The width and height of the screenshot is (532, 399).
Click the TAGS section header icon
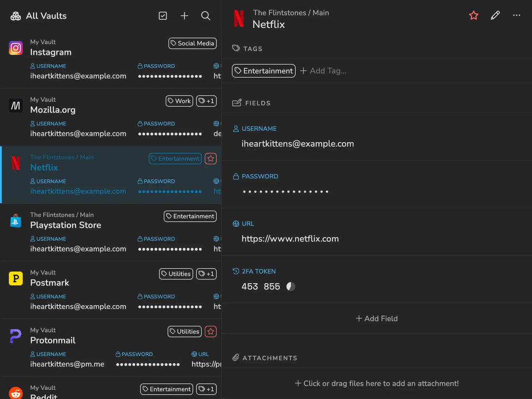tap(236, 48)
